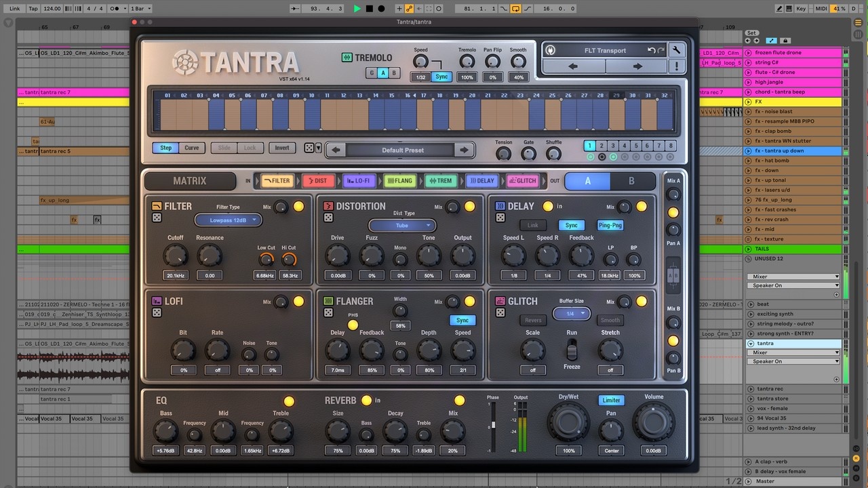Open the MATRIX panel
This screenshot has height=488, width=868.
(190, 181)
